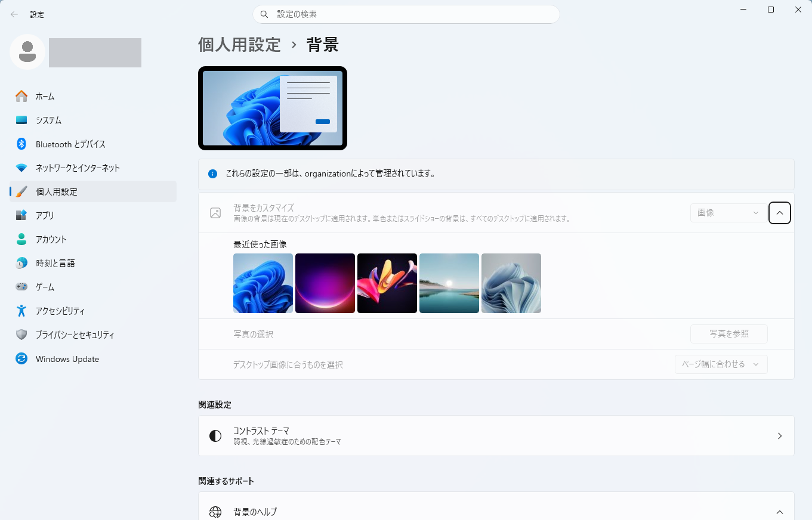Click the コントラスト テーマ label
Image resolution: width=812 pixels, height=520 pixels.
pos(261,431)
